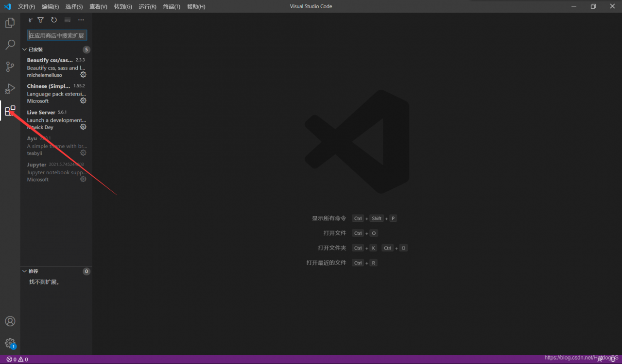Open the extensions view more actions ellipsis
The height and width of the screenshot is (364, 622).
81,20
